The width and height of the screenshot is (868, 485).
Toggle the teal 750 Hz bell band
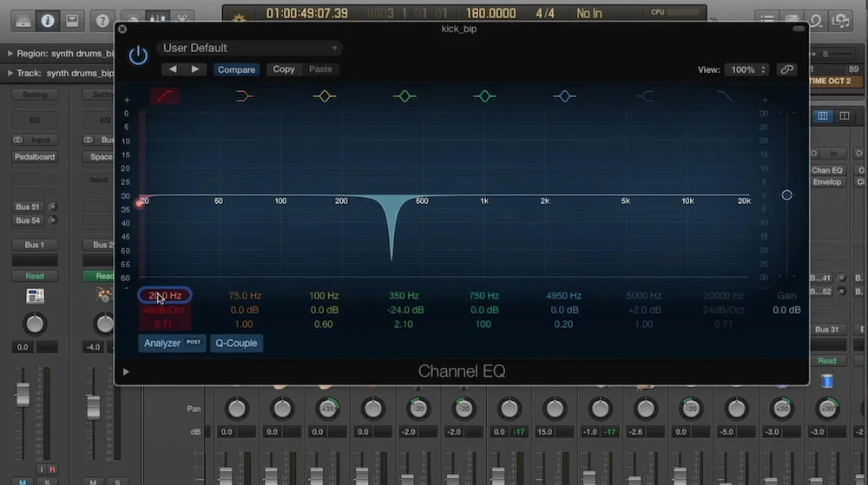click(484, 96)
